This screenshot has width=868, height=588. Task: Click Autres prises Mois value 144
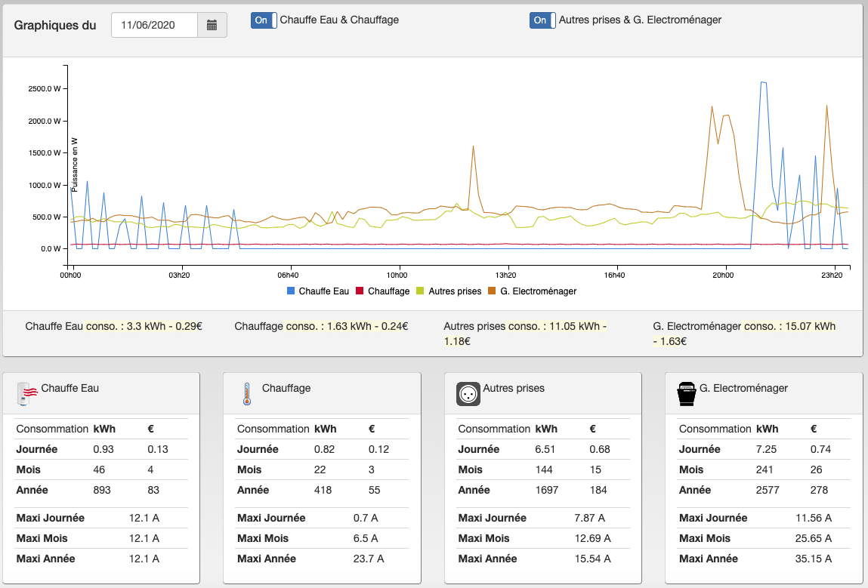pos(544,469)
